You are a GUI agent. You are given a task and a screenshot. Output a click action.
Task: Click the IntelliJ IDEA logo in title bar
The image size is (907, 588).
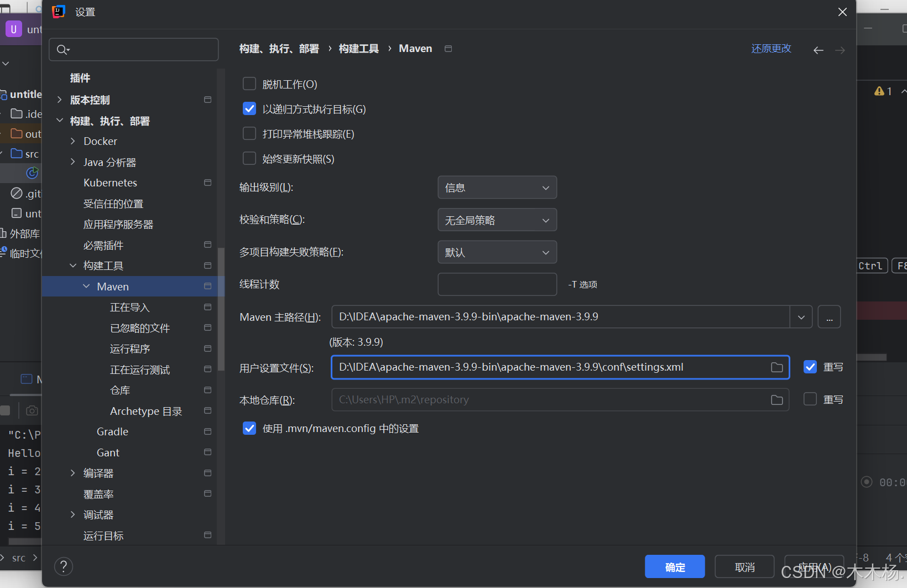59,12
